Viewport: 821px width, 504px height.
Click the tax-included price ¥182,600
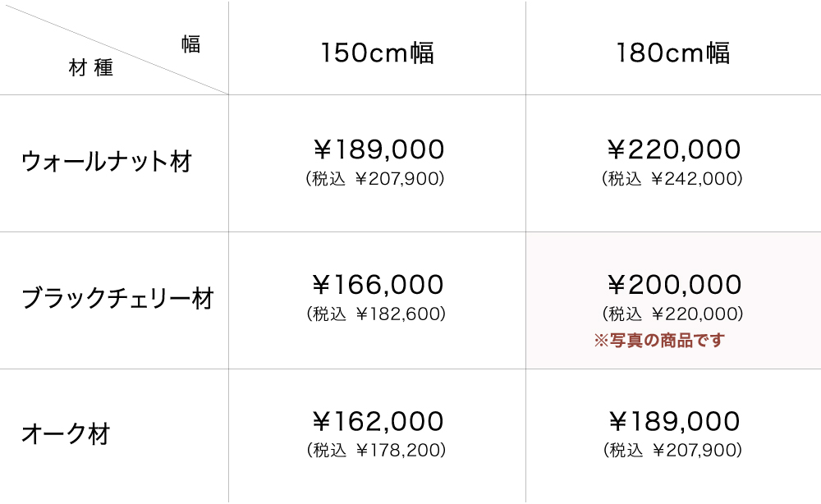pyautogui.click(x=376, y=314)
